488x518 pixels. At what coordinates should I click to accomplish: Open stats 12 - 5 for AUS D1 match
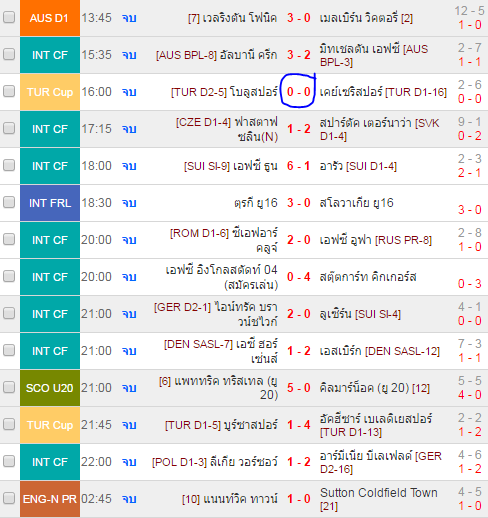[x=469, y=11]
